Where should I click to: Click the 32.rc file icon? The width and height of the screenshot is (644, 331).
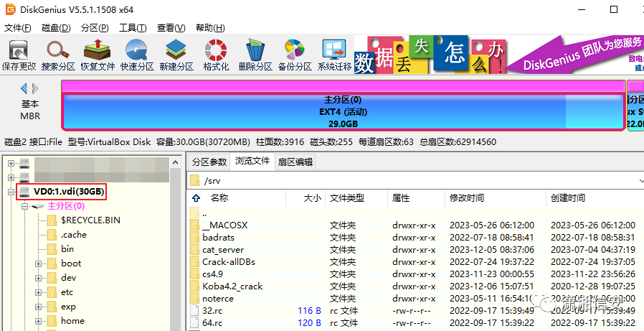[x=194, y=311]
